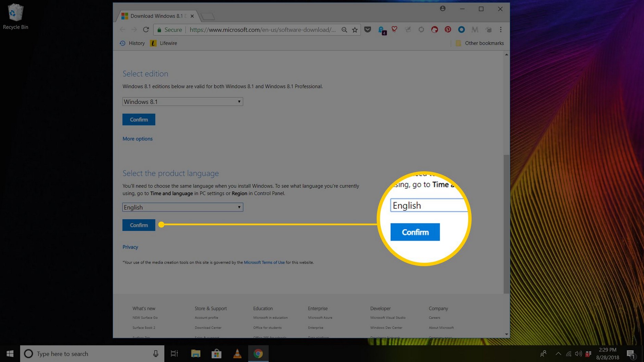Open the volume speaker tray icon
The height and width of the screenshot is (362, 644).
pos(579,353)
